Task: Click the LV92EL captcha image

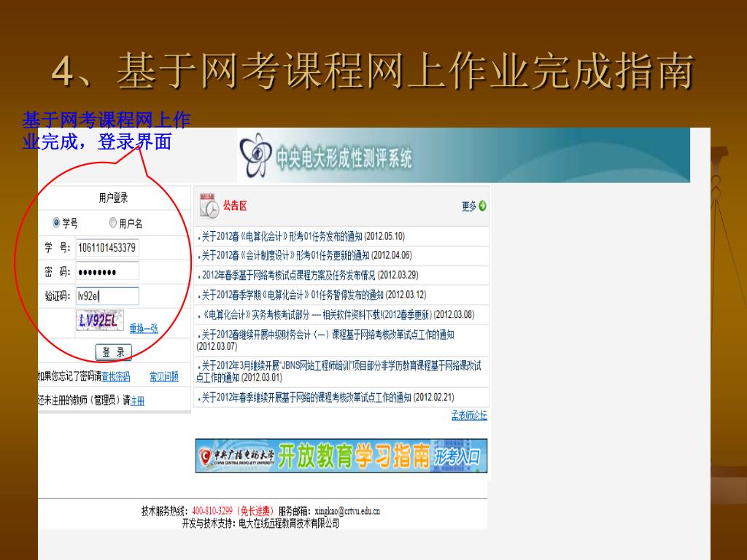Action: [99, 321]
